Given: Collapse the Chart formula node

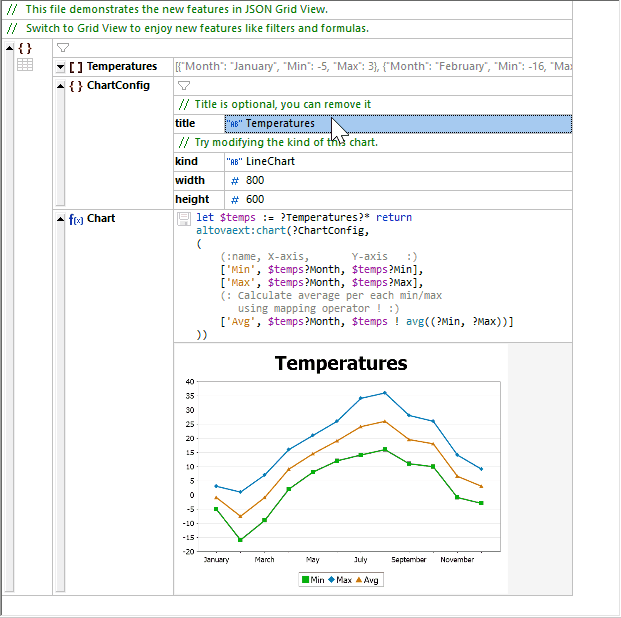Looking at the screenshot, I should (x=60, y=219).
